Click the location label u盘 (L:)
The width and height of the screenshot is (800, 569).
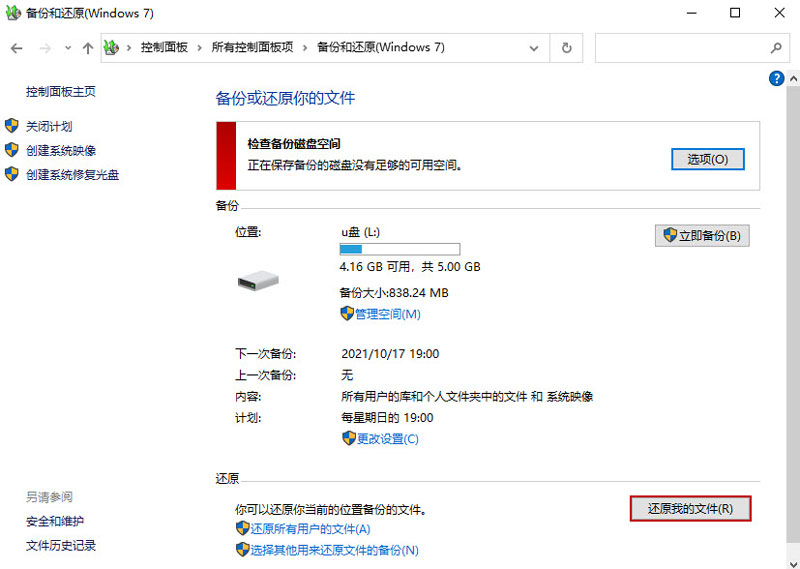(x=360, y=232)
